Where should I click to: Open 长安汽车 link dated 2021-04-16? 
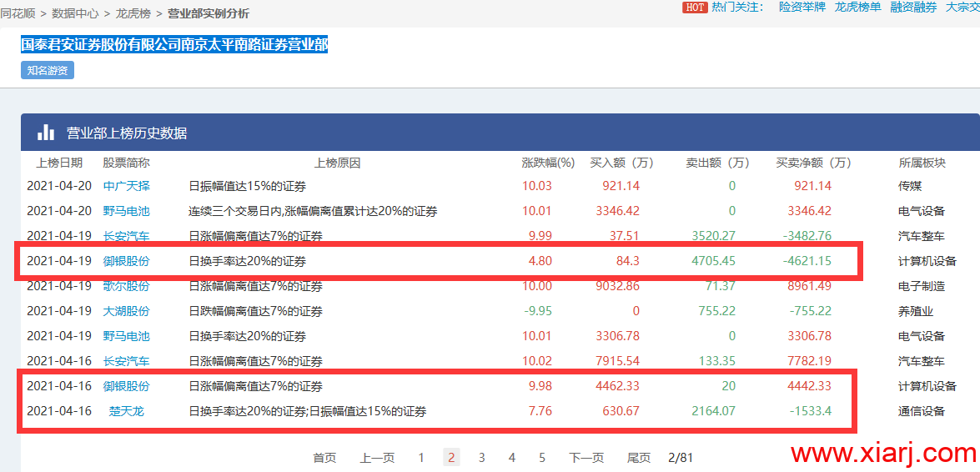(126, 361)
